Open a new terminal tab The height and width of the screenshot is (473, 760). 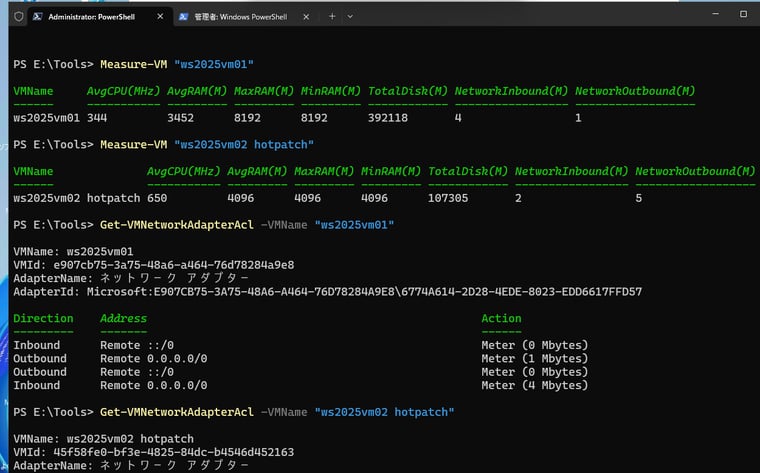click(x=332, y=16)
